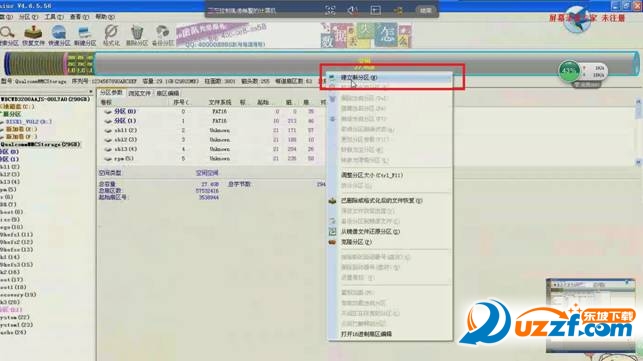Select sbl1(2) row in partition table
This screenshot has height=361, width=643.
click(x=211, y=130)
